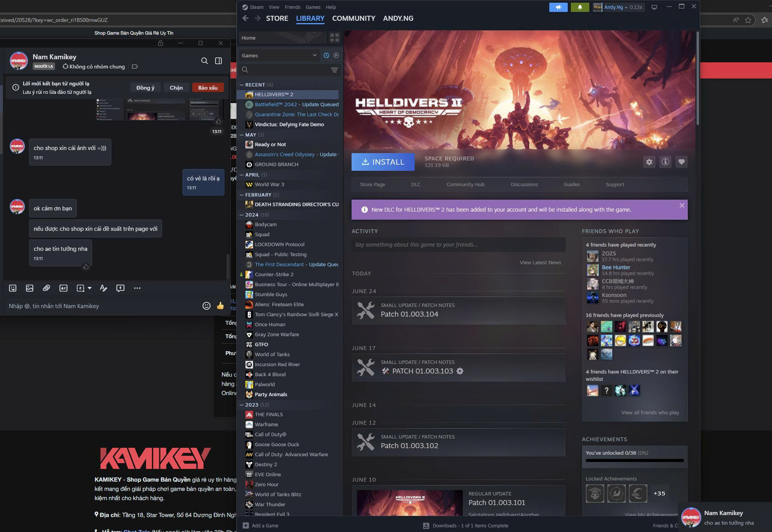Viewport: 772px width, 532px height.
Task: Open View Latest News link
Action: tap(540, 262)
